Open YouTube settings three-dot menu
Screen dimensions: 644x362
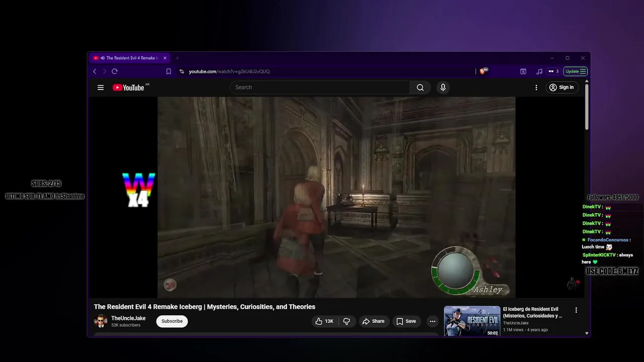(536, 87)
